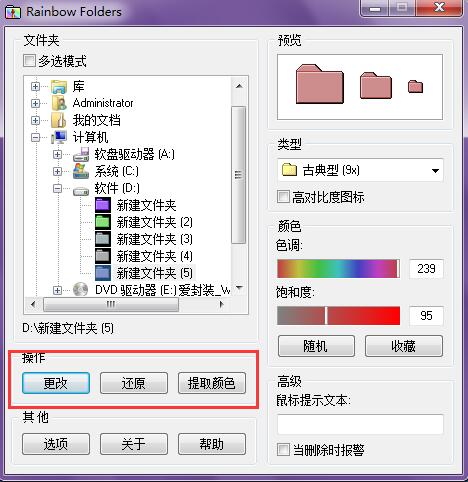
Task: Click the 随机 random color button
Action: pos(316,346)
